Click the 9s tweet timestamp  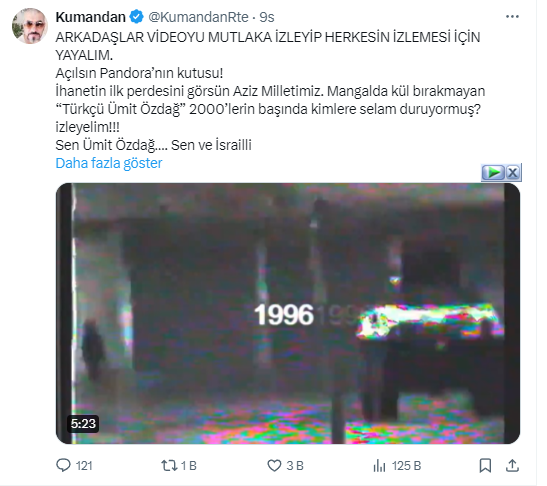click(267, 17)
